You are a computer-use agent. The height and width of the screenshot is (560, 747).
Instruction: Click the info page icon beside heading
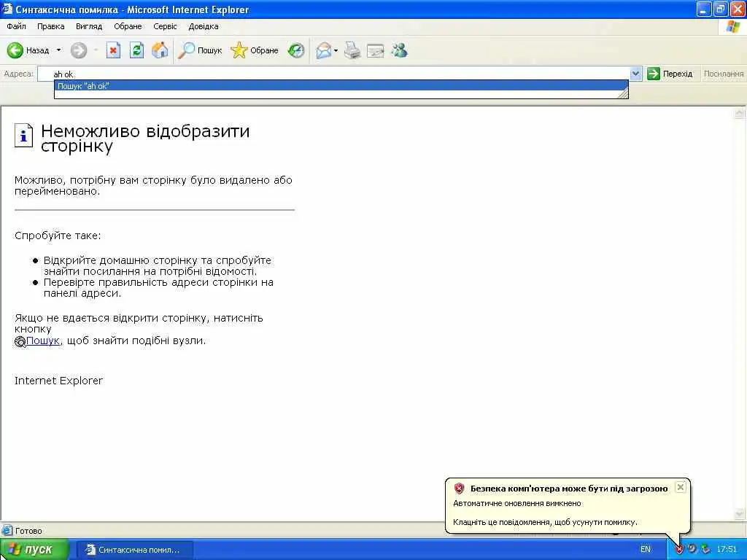pos(24,135)
